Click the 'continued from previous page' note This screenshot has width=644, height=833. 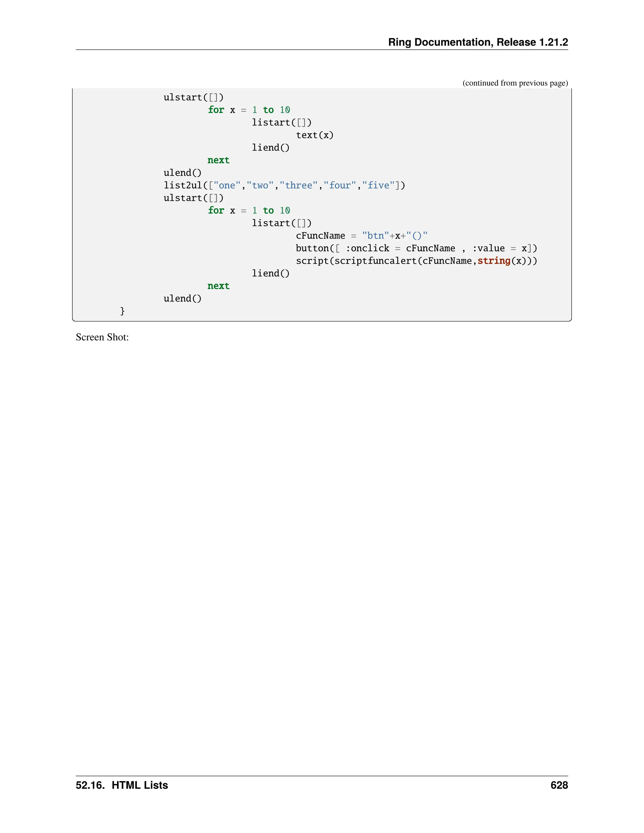515,83
